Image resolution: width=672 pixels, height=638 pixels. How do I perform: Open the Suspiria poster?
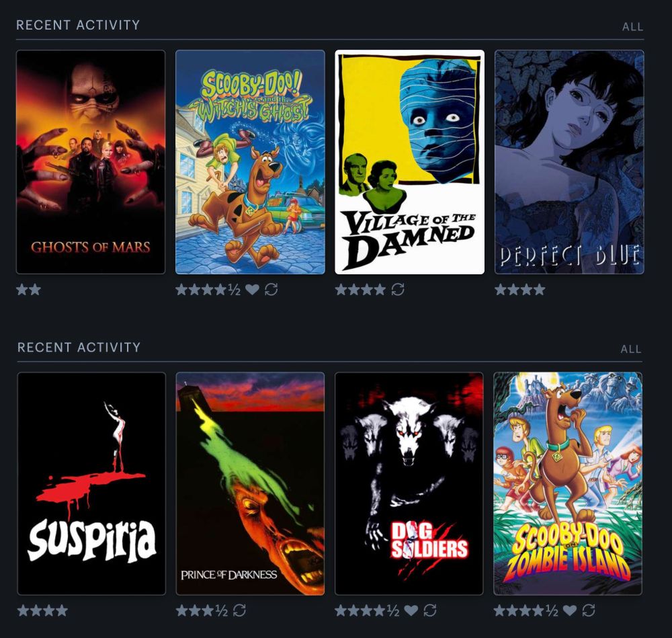click(x=91, y=483)
